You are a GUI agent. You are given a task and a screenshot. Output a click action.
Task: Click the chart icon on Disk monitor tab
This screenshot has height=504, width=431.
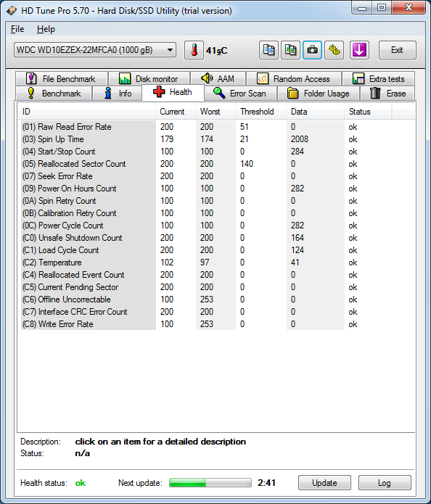point(125,78)
